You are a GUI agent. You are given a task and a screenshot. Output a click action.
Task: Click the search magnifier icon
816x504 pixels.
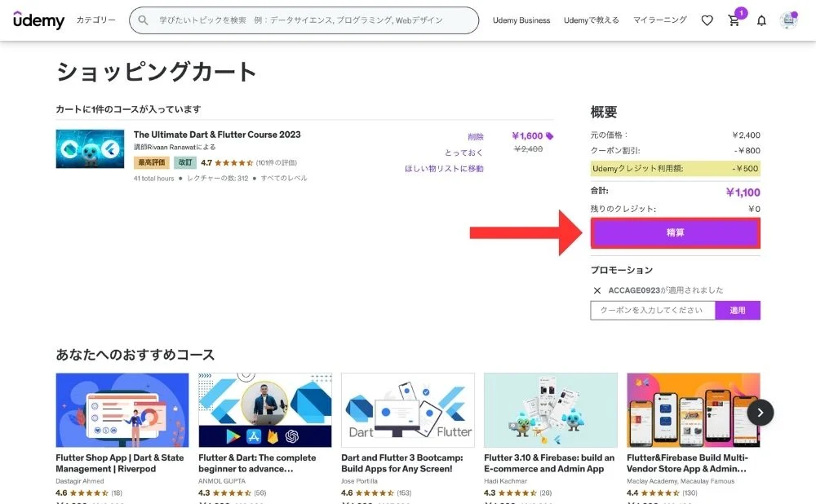144,20
